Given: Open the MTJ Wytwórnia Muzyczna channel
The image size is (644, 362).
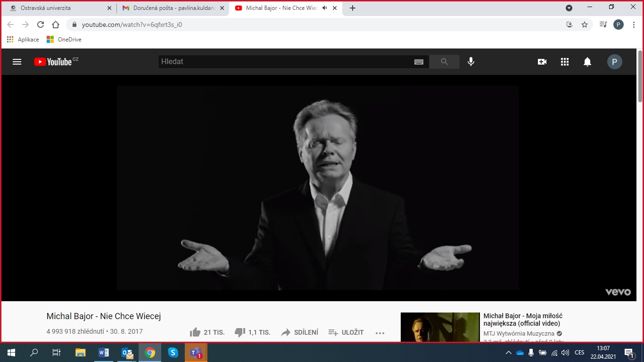Looking at the screenshot, I should [519, 334].
